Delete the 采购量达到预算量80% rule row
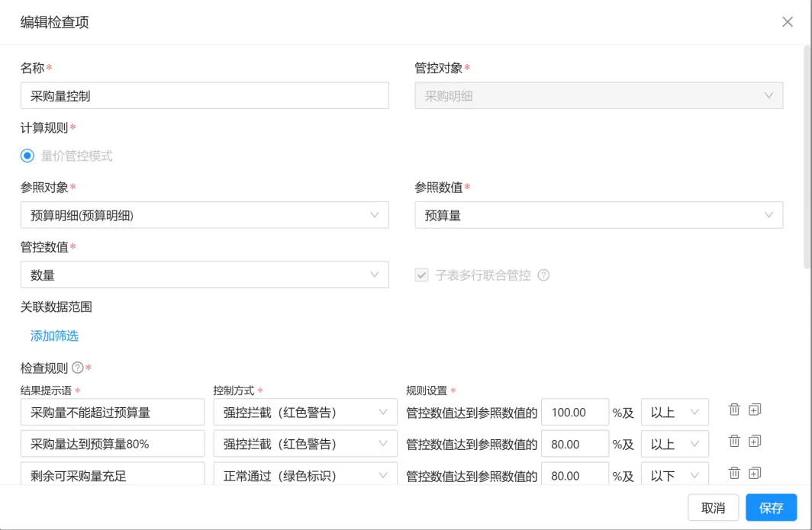The height and width of the screenshot is (530, 812). coord(734,441)
